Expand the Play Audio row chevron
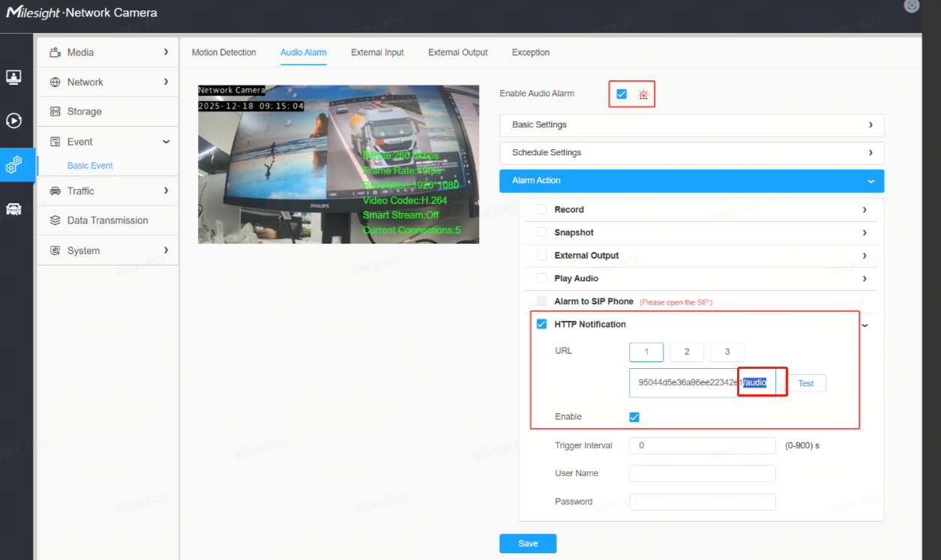Viewport: 941px width, 560px height. tap(865, 278)
